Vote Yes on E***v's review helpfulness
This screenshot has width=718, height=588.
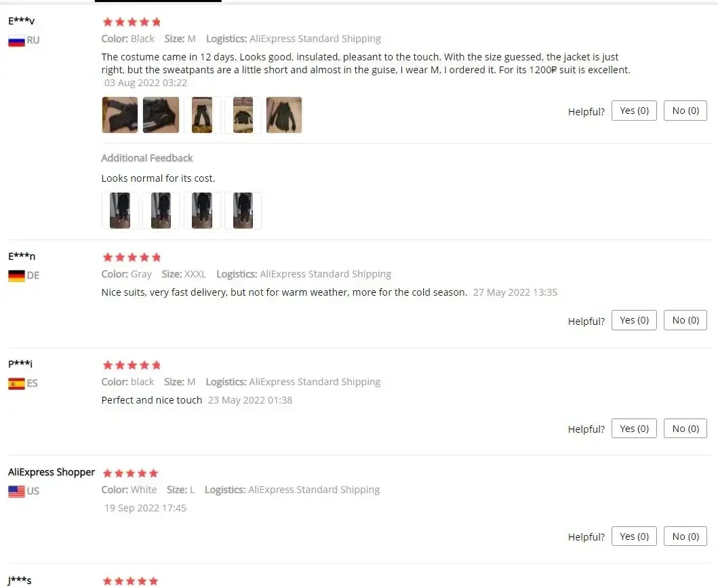click(x=634, y=111)
